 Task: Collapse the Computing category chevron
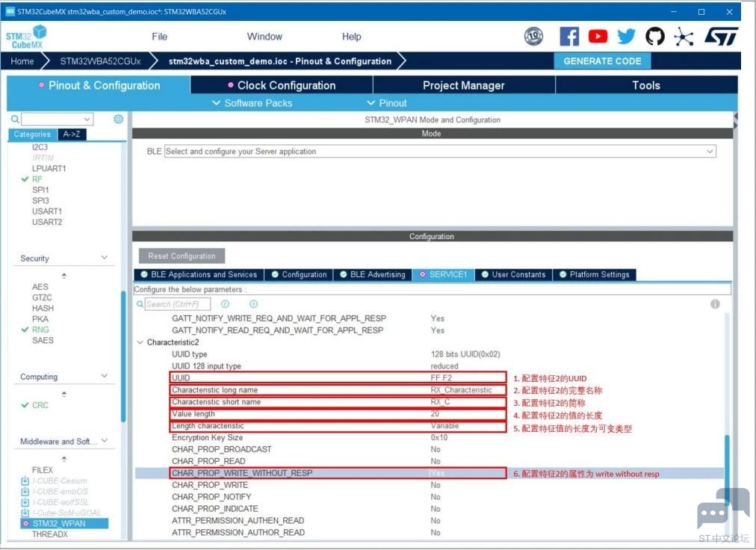tap(104, 376)
